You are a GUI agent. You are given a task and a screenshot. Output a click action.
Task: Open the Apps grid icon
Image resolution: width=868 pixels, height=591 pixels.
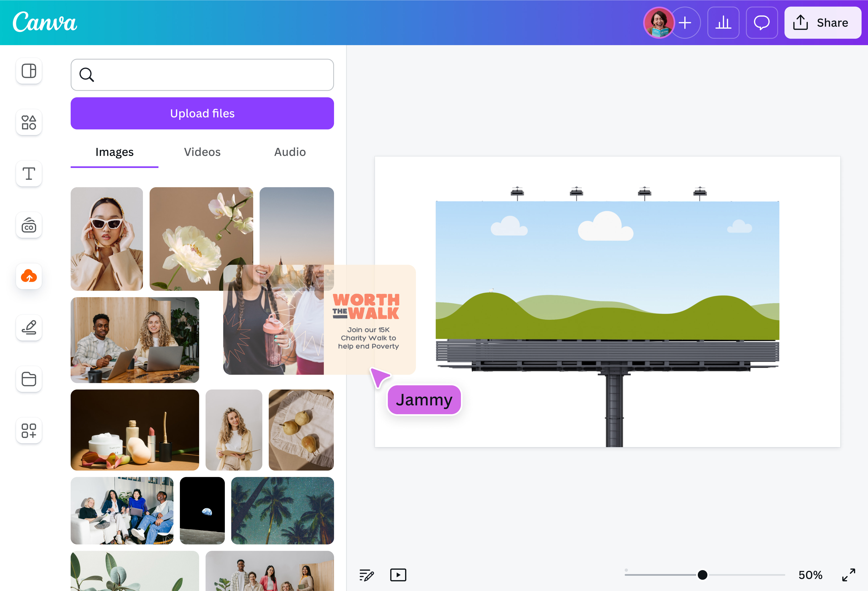(x=29, y=430)
